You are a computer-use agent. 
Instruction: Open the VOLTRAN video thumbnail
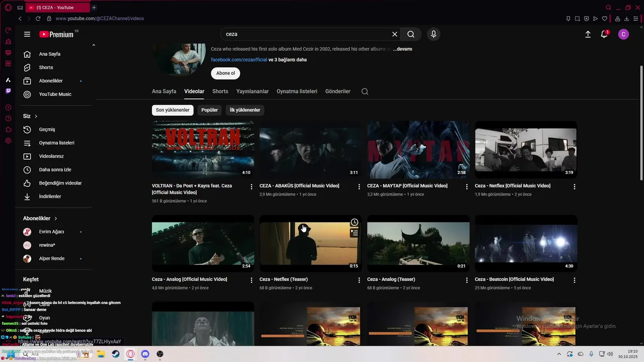(203, 150)
